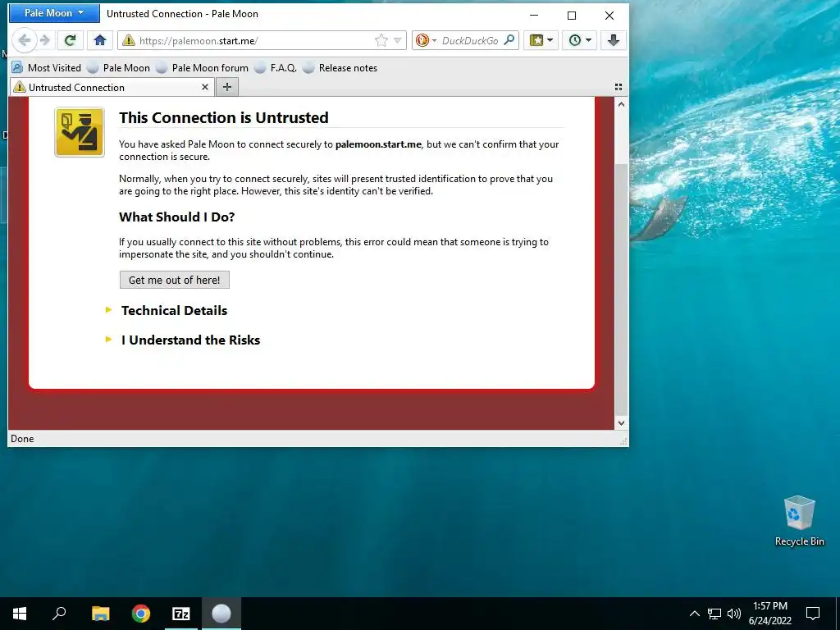
Task: Click the Get me out of here! button
Action: [x=175, y=280]
